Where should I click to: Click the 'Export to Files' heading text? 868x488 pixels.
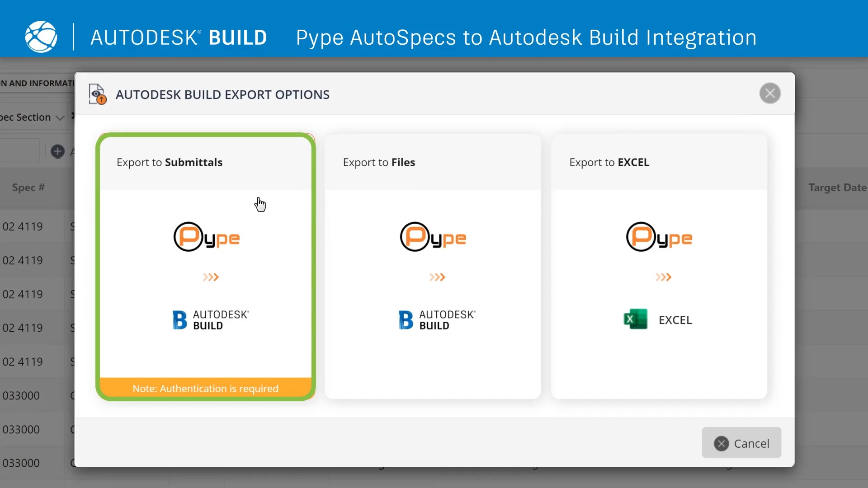(379, 162)
